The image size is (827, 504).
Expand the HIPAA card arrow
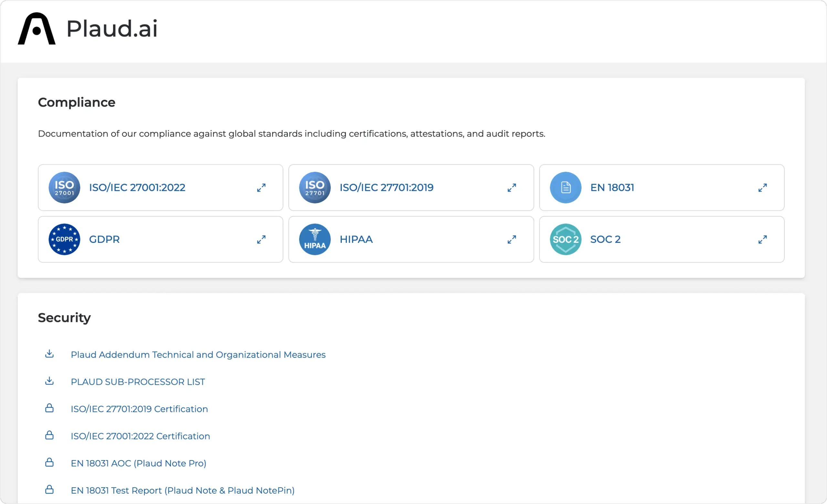point(512,239)
